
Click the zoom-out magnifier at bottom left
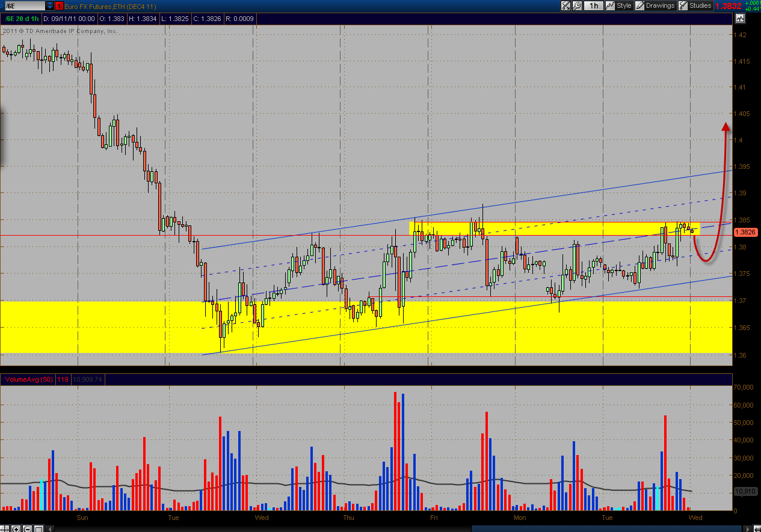[28, 529]
